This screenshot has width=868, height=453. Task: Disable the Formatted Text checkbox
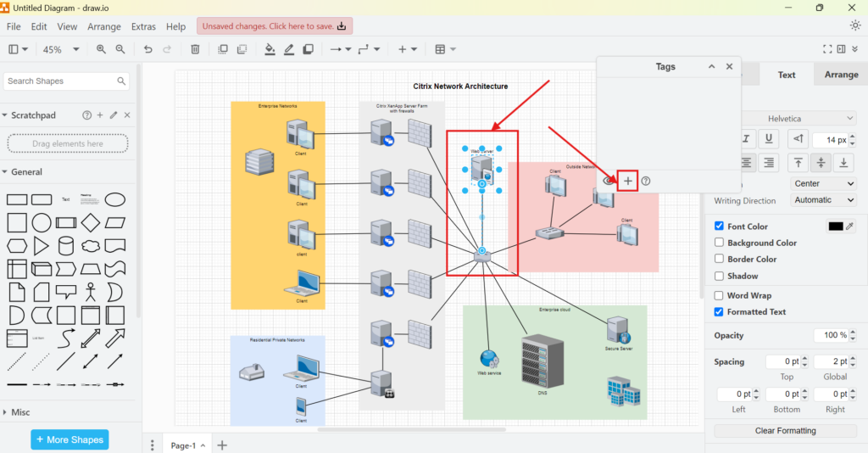719,312
